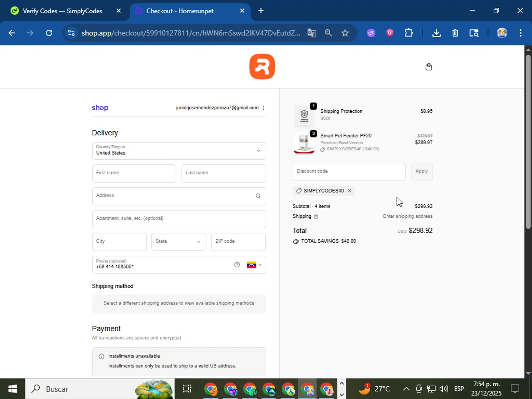
Task: Click the Last name field
Action: point(223,173)
